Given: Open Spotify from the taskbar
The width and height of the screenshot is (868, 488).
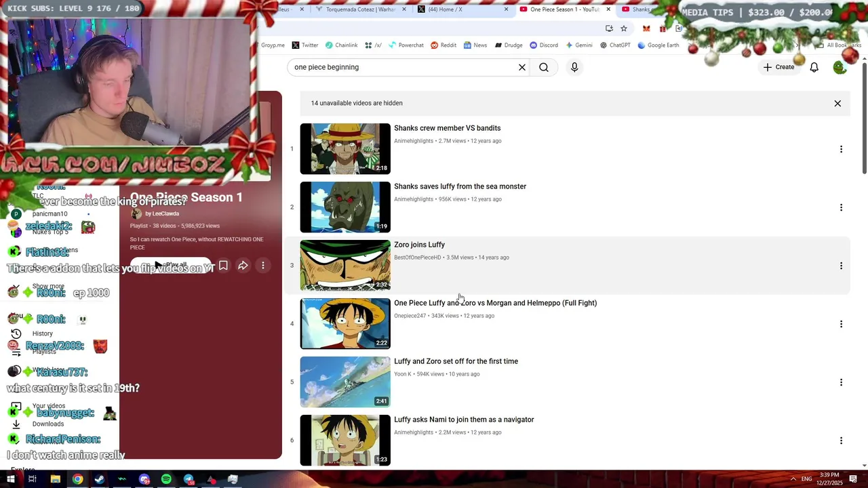Looking at the screenshot, I should (x=166, y=479).
